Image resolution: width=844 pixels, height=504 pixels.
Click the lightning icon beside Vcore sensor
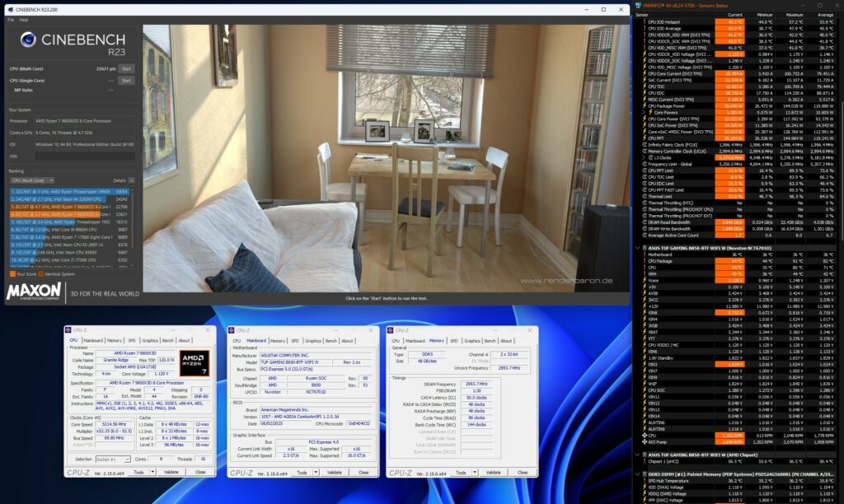tap(645, 280)
